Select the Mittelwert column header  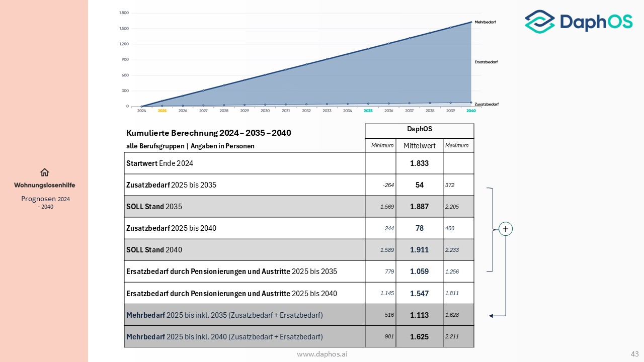click(x=419, y=146)
